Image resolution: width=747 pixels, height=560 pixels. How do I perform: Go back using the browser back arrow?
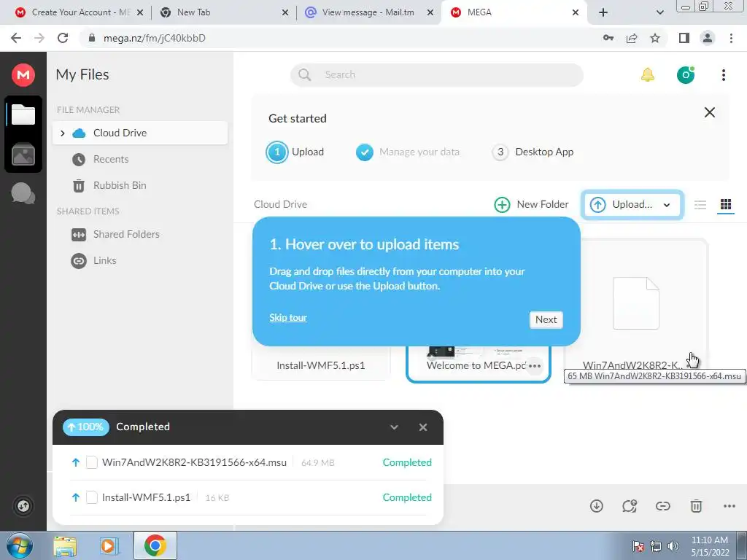click(16, 38)
